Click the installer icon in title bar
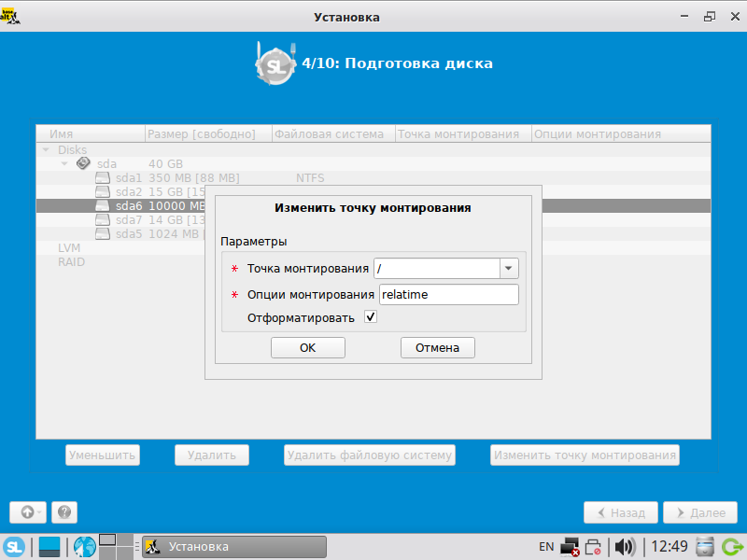 (10, 16)
